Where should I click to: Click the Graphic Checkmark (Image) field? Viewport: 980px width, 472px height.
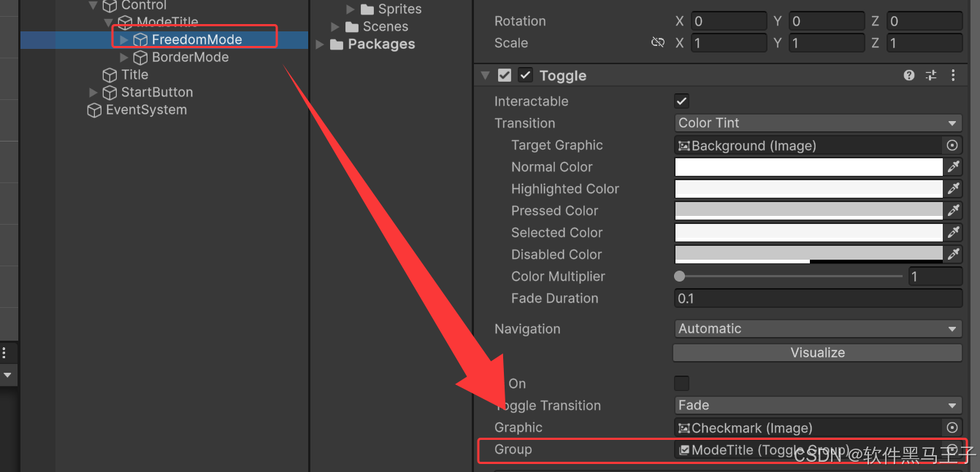[808, 427]
